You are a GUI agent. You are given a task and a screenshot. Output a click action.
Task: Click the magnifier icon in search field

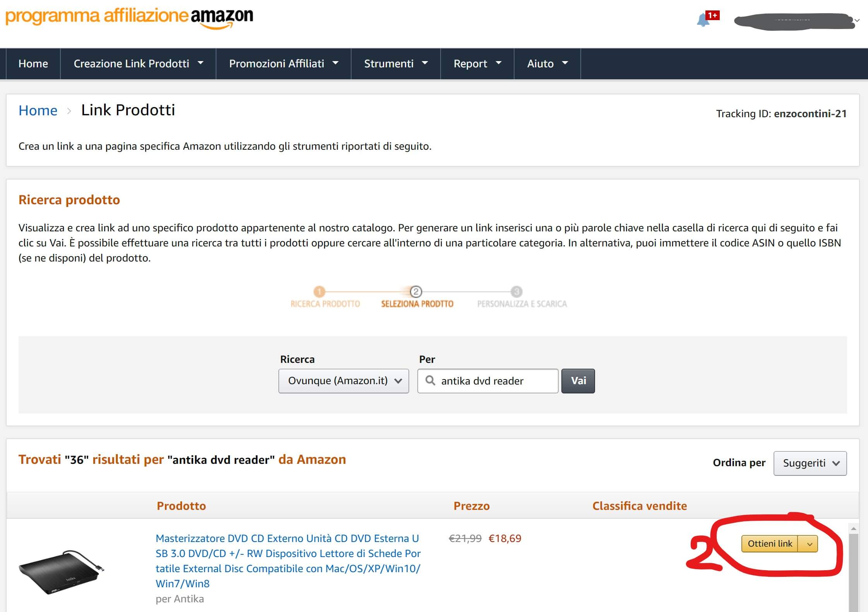[x=430, y=381]
